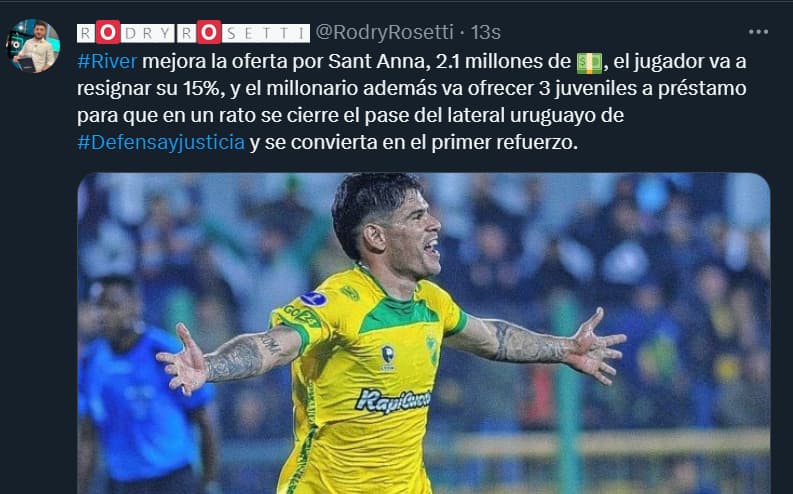Image resolution: width=793 pixels, height=494 pixels.
Task: Click the club crest on yellow jersey
Action: click(x=432, y=349)
